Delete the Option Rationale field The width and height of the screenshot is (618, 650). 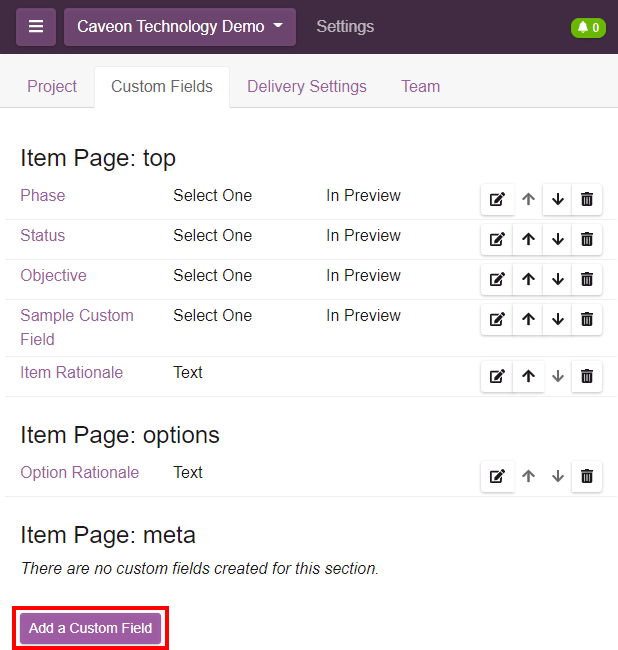tap(587, 476)
